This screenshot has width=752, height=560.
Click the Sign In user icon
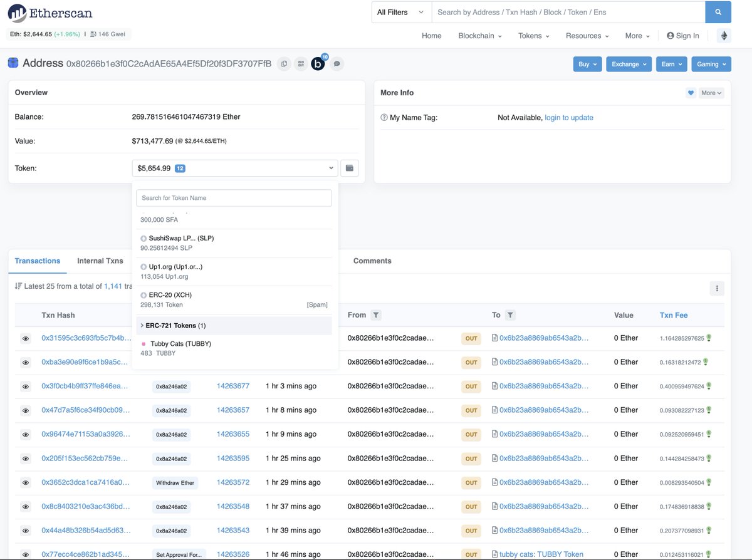coord(670,36)
